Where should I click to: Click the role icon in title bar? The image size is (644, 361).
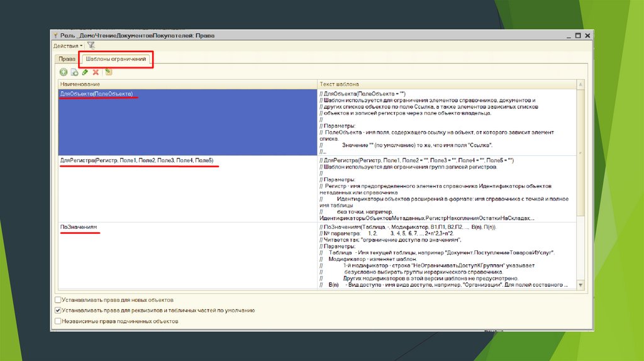(x=55, y=36)
